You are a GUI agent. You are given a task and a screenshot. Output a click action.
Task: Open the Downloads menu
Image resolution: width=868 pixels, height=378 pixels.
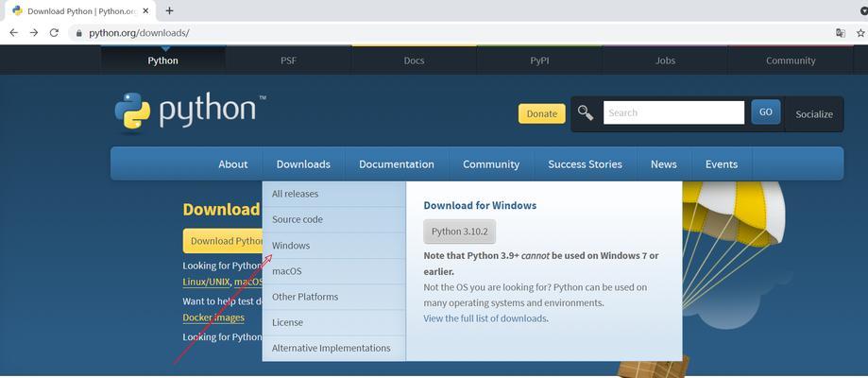[x=303, y=164]
